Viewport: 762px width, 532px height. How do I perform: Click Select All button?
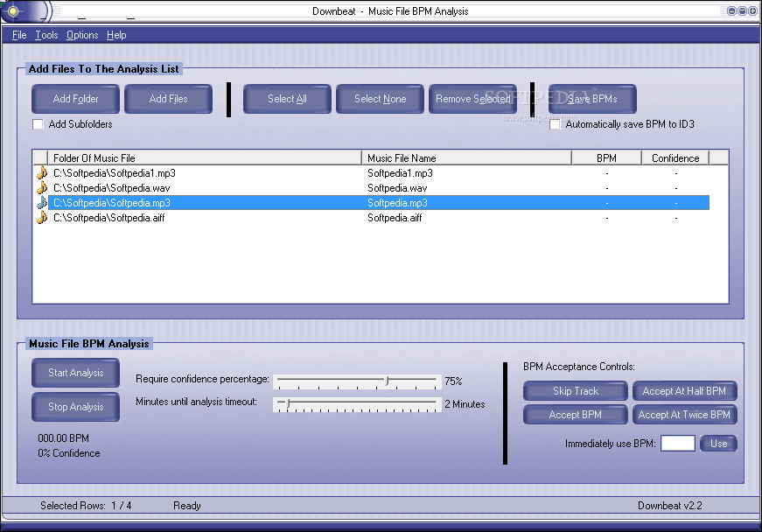pyautogui.click(x=287, y=99)
